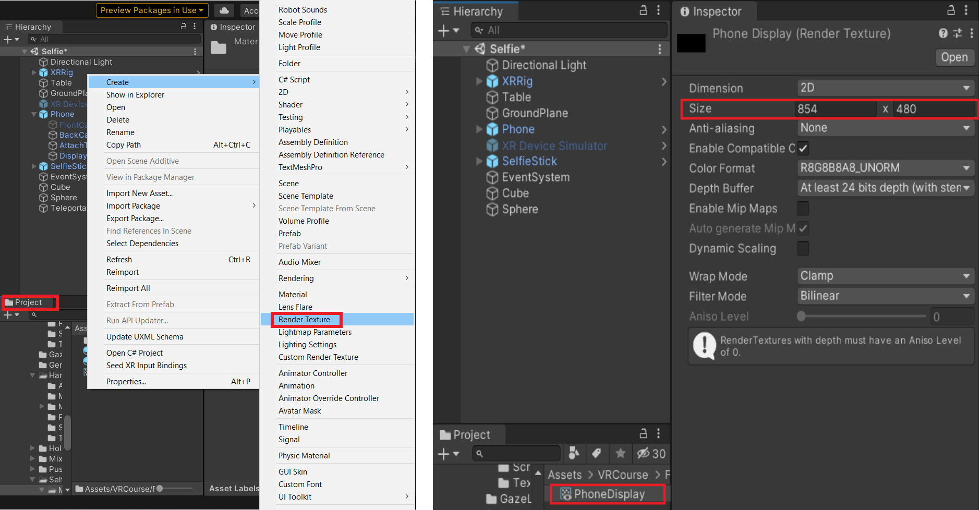Image resolution: width=980 pixels, height=510 pixels.
Task: Open the Dimension 2D dropdown
Action: 885,88
